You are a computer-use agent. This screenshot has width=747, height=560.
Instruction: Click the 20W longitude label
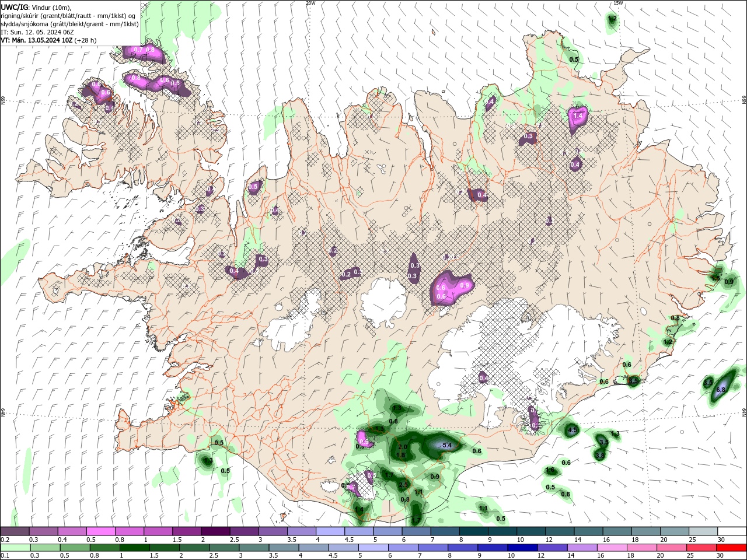[310, 3]
